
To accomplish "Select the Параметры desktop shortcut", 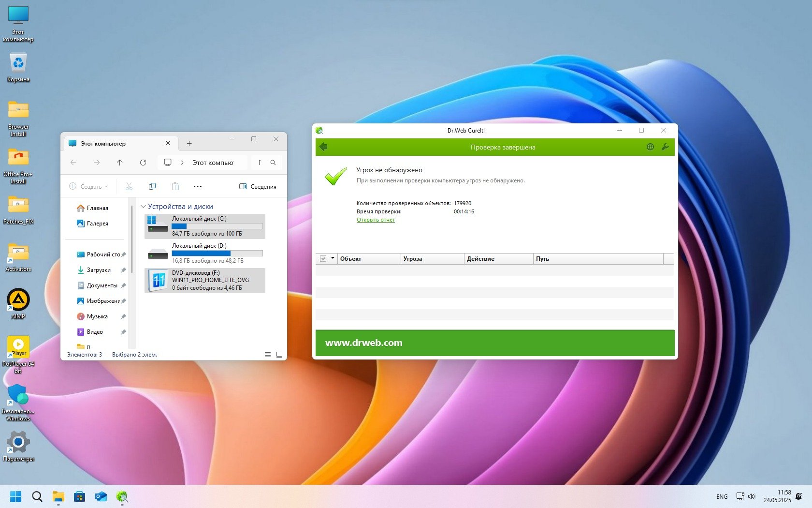I will 18,446.
